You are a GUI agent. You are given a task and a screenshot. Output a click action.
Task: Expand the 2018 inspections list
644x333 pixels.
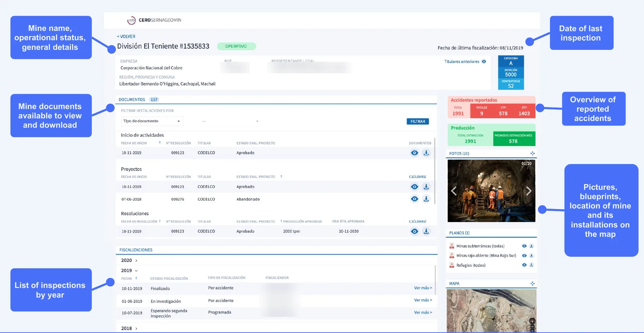(129, 329)
